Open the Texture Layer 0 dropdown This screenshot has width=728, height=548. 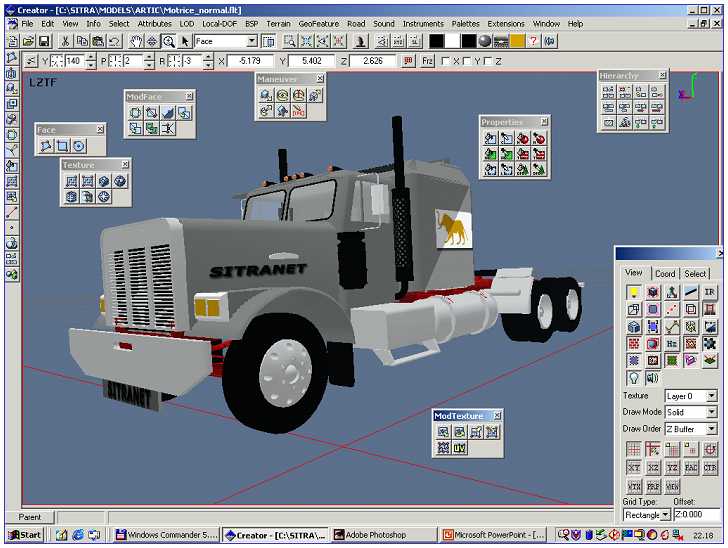click(711, 396)
